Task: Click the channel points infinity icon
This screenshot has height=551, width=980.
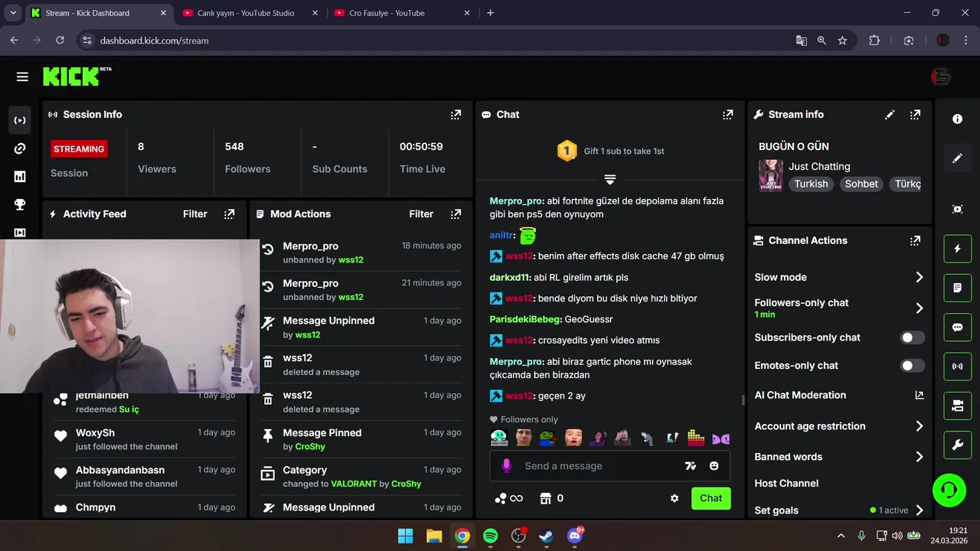Action: click(509, 498)
